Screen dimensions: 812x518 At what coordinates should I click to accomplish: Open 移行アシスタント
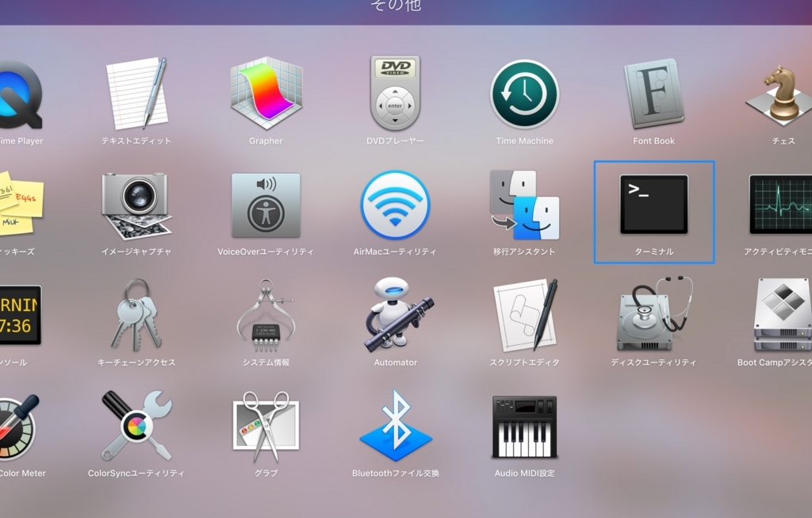[x=525, y=205]
